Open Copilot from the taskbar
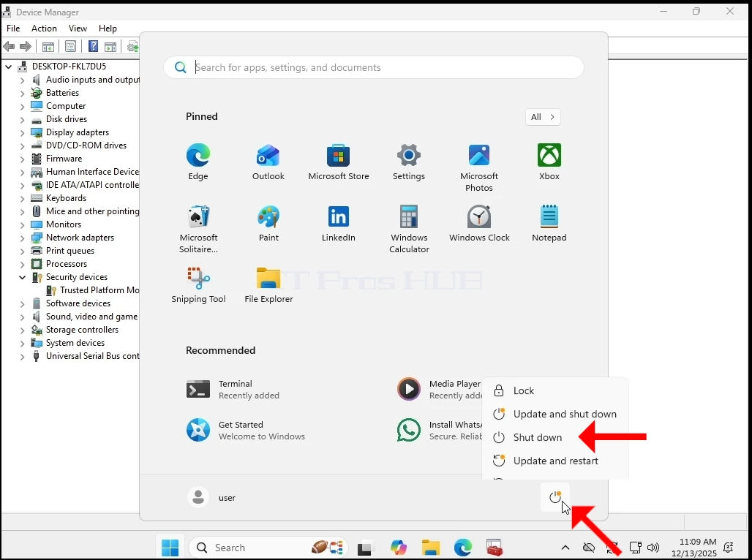This screenshot has height=560, width=752. click(398, 547)
